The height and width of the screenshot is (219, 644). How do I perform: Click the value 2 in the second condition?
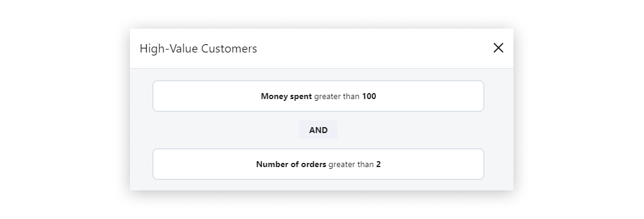click(378, 164)
